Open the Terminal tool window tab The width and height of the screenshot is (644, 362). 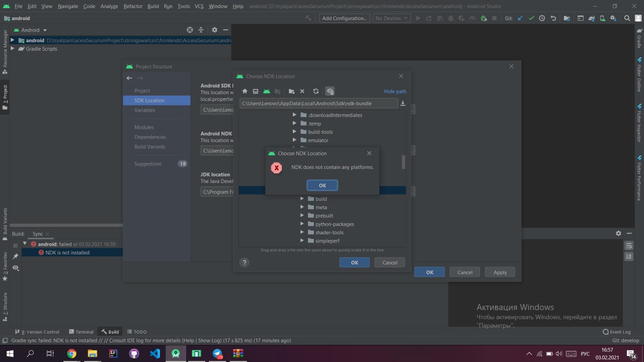81,332
